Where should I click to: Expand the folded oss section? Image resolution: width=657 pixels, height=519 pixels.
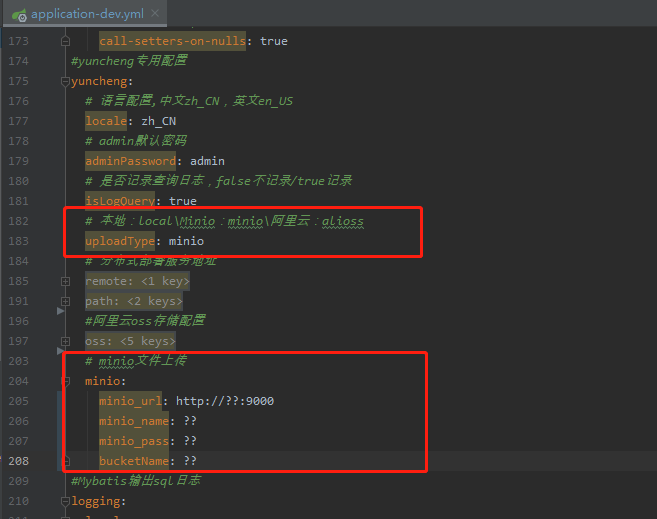tap(65, 341)
